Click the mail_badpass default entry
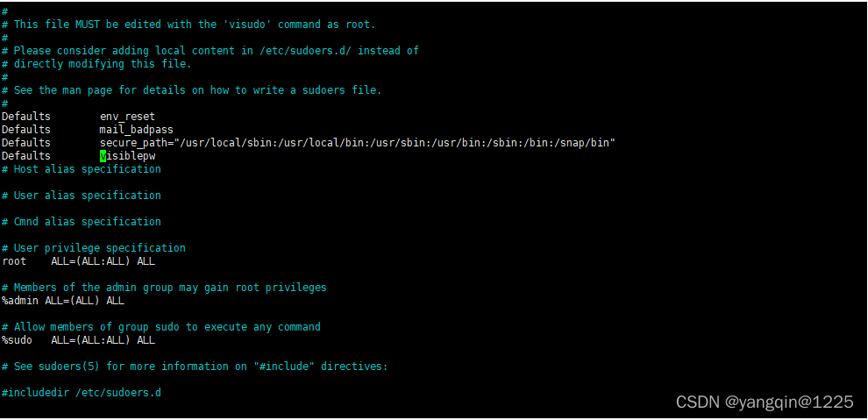The width and height of the screenshot is (868, 420). pyautogui.click(x=136, y=130)
